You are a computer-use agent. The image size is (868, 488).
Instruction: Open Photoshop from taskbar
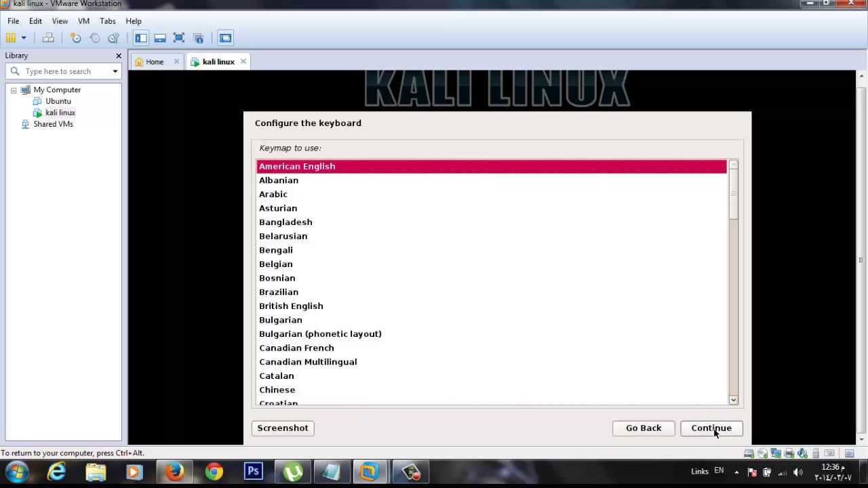pos(254,472)
